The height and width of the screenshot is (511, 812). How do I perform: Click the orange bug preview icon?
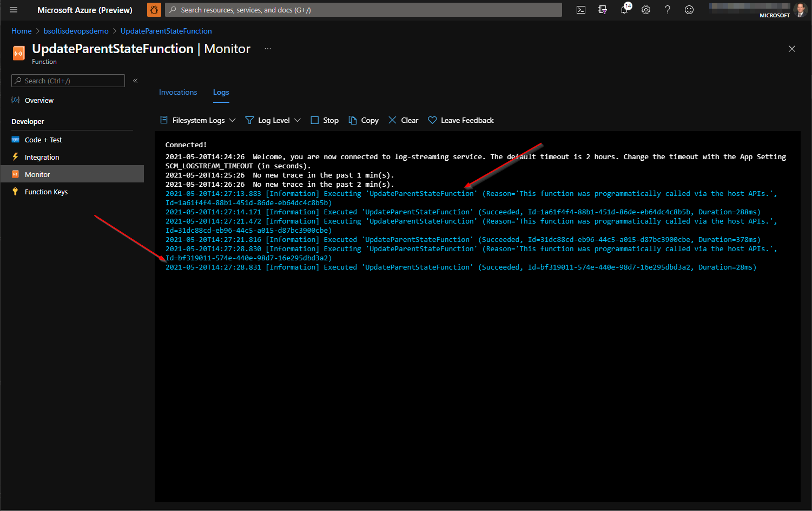pos(154,10)
